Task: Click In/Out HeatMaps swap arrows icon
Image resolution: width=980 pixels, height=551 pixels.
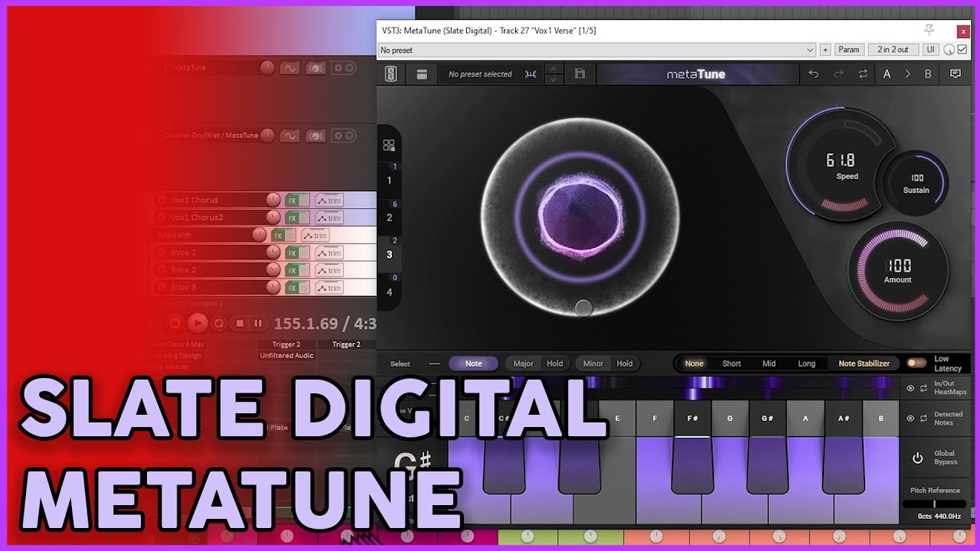Action: 923,388
